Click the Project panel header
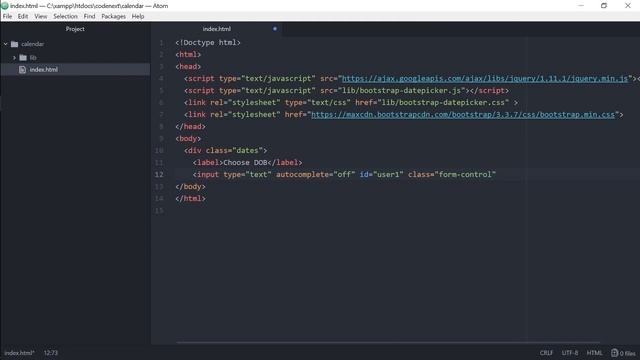Viewport: 640px width, 360px height. coord(75,29)
